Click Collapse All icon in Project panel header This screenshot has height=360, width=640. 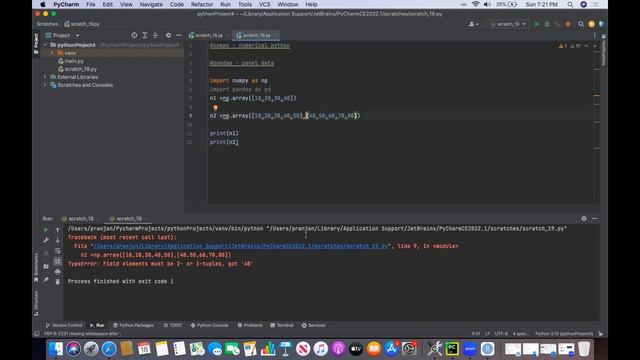coord(155,36)
